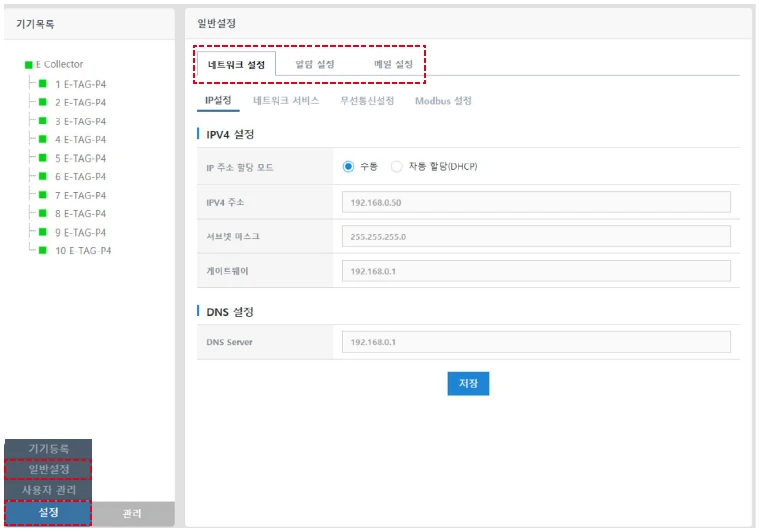Click green status icon of device 9
Image resolution: width=759 pixels, height=532 pixels.
tap(43, 231)
